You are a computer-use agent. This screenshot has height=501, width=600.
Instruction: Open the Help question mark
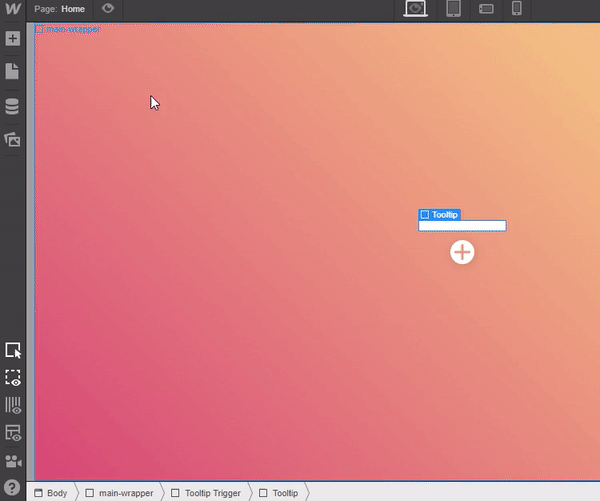[12, 488]
